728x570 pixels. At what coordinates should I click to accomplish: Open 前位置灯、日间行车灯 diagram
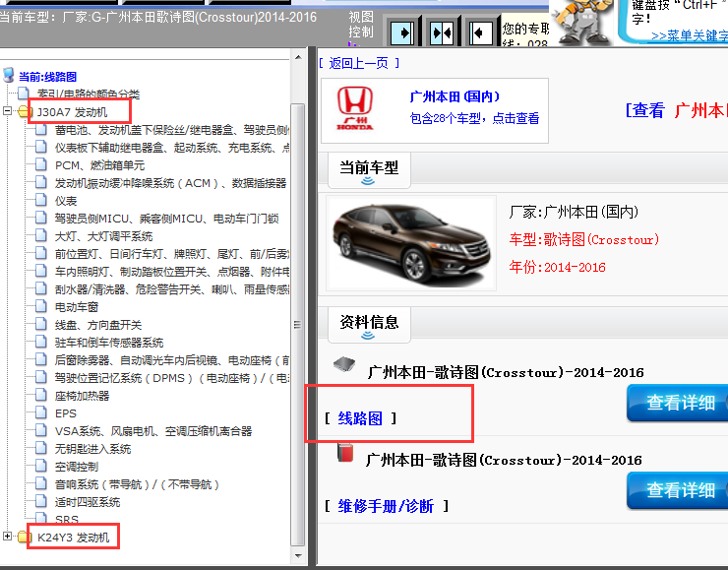(172, 254)
